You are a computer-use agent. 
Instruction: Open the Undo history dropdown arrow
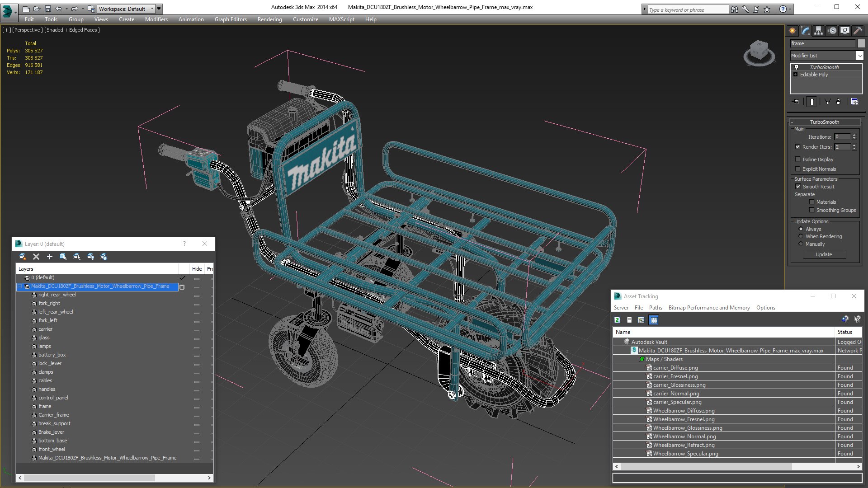(66, 9)
